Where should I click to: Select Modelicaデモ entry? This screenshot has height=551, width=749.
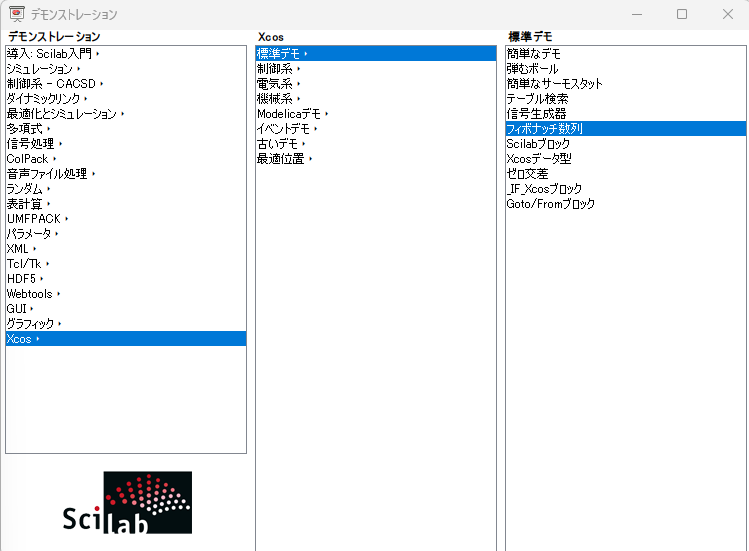tap(376, 114)
